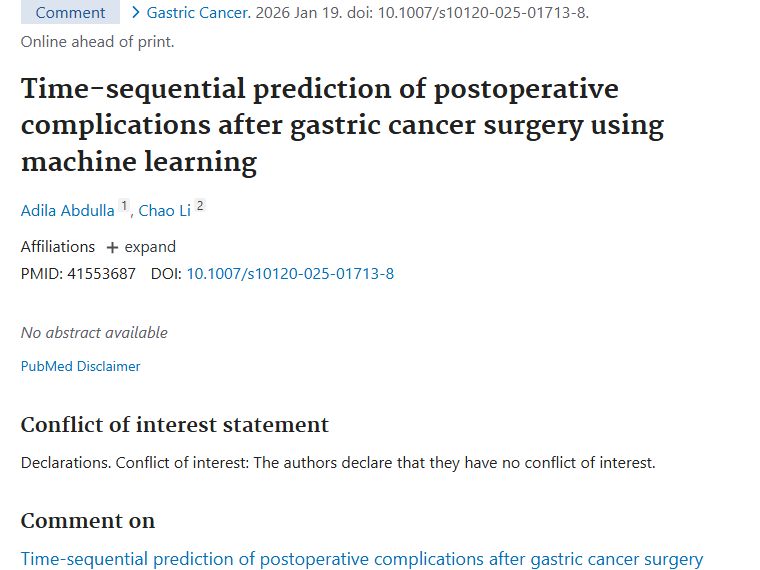The image size is (760, 570).
Task: Follow the DOI link 10.1007/s10120-025-01713-8
Action: point(290,273)
